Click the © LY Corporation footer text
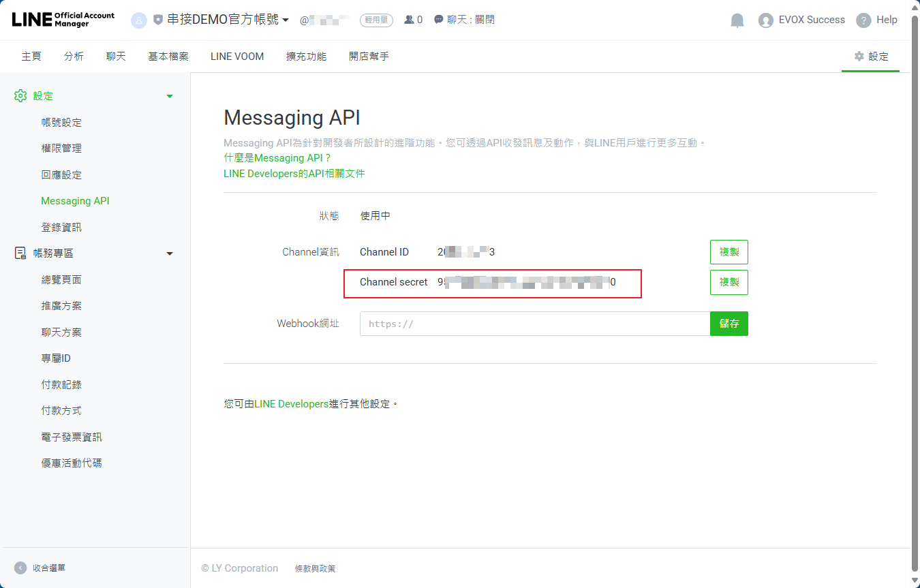 pos(240,568)
